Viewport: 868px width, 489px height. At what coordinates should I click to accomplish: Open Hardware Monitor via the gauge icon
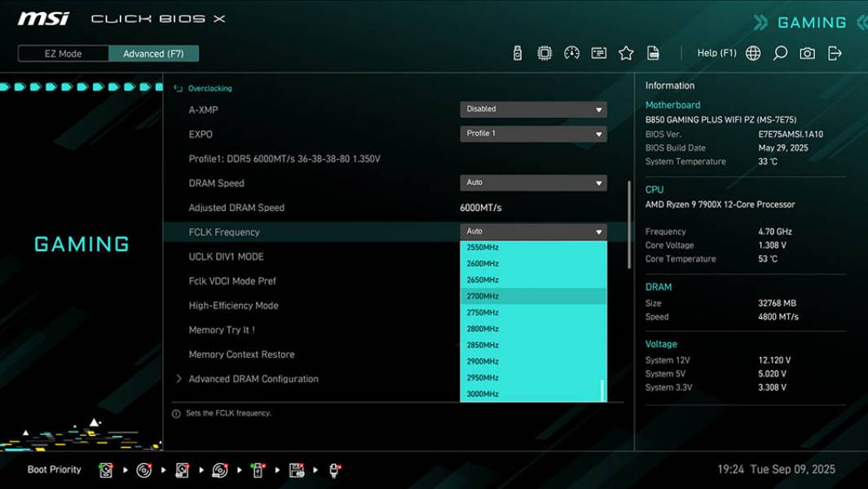(x=571, y=52)
